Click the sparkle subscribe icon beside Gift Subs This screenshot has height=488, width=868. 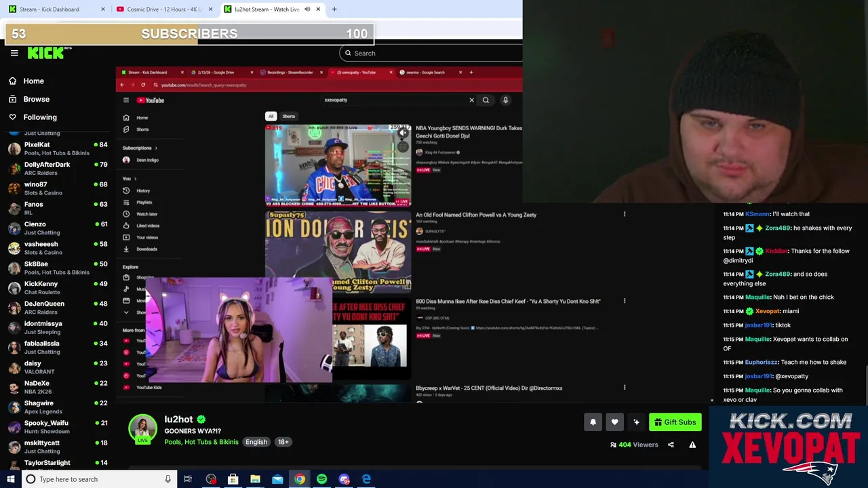click(636, 422)
